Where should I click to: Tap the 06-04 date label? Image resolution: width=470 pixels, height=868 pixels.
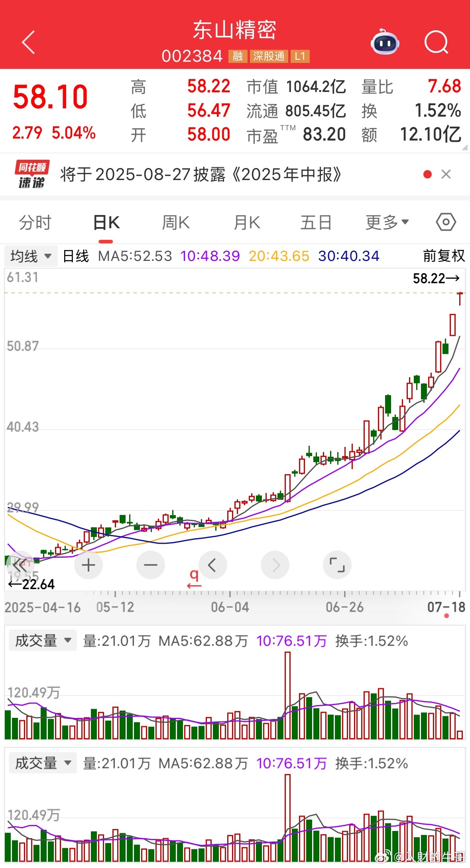coord(230,607)
